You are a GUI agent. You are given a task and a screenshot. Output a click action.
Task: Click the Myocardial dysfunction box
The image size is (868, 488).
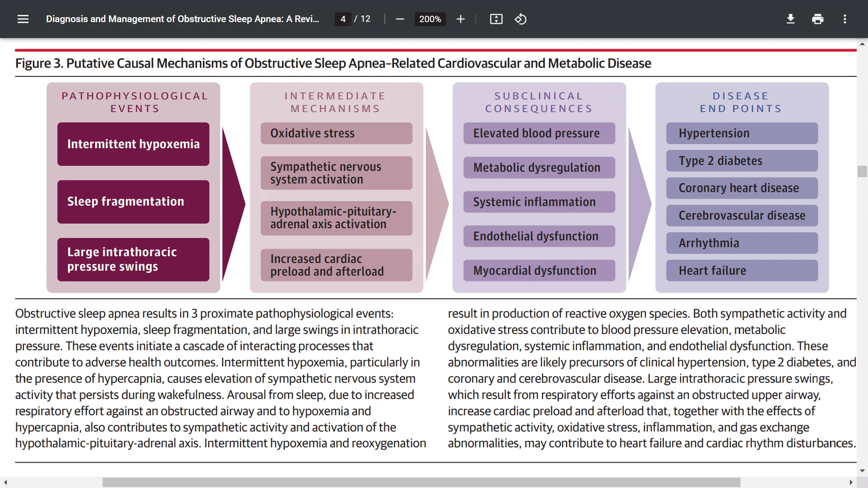(539, 271)
